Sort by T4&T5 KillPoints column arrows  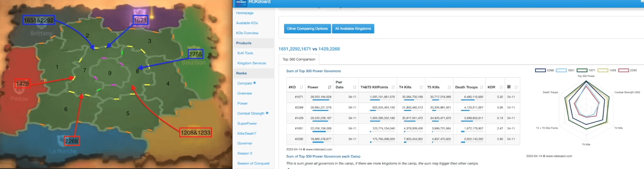click(x=393, y=87)
